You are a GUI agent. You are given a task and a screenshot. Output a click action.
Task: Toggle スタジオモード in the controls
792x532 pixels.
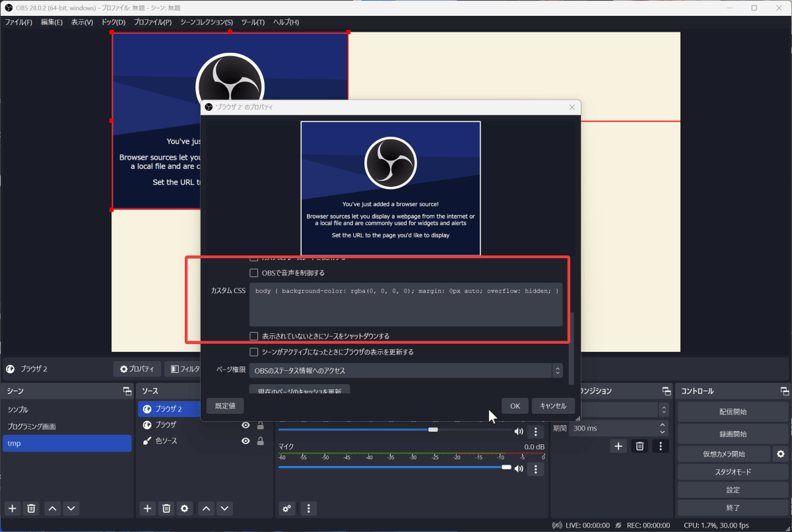tap(733, 472)
